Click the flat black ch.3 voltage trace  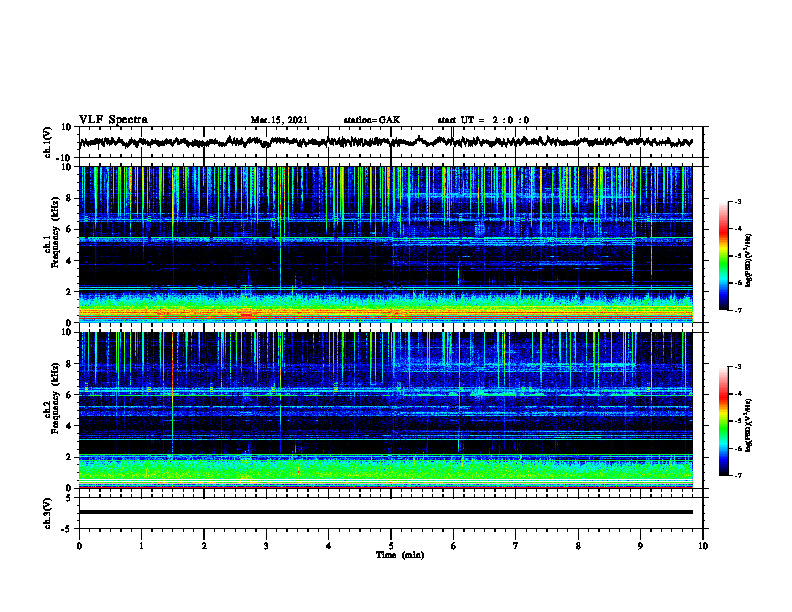point(385,512)
